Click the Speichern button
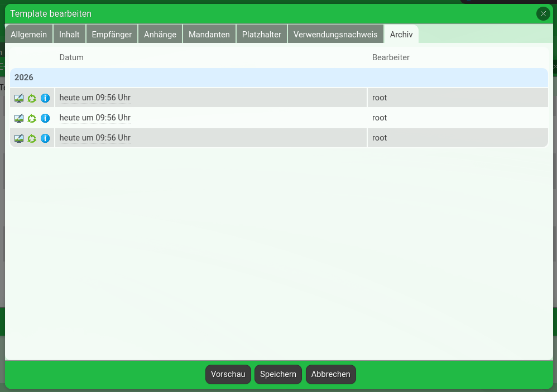 point(278,374)
